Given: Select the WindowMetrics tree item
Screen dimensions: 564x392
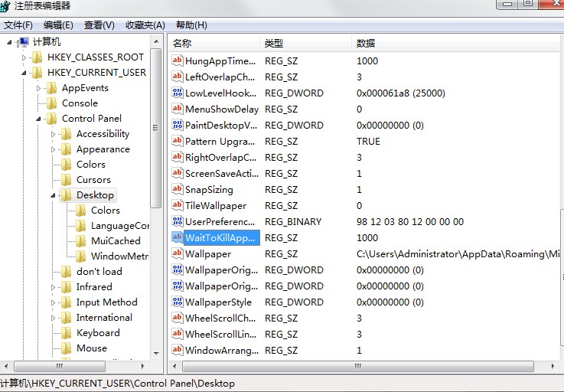Looking at the screenshot, I should [x=119, y=256].
